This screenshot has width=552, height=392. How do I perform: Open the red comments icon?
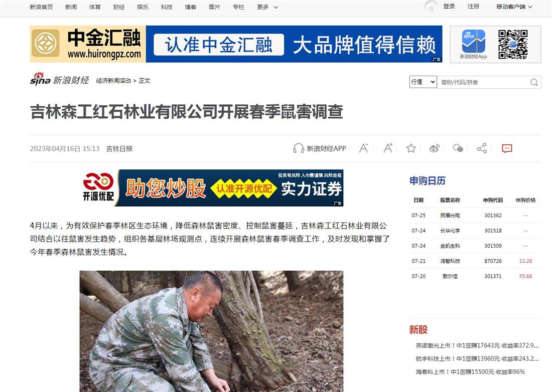click(507, 148)
